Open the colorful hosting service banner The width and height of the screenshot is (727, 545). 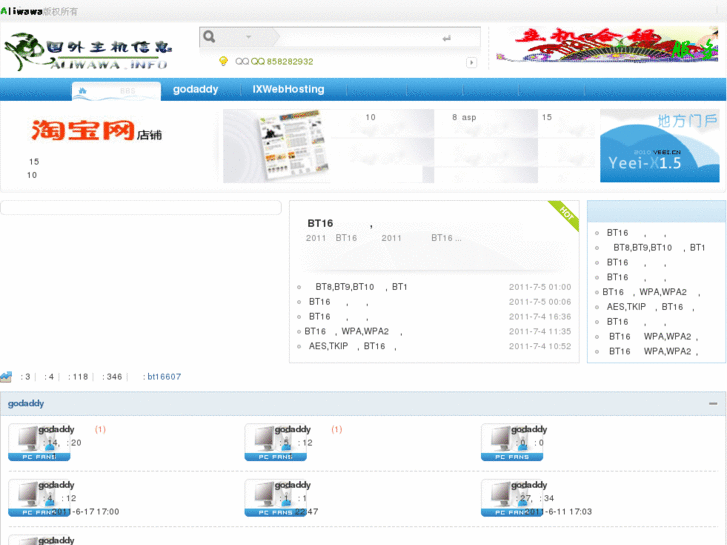[x=607, y=45]
